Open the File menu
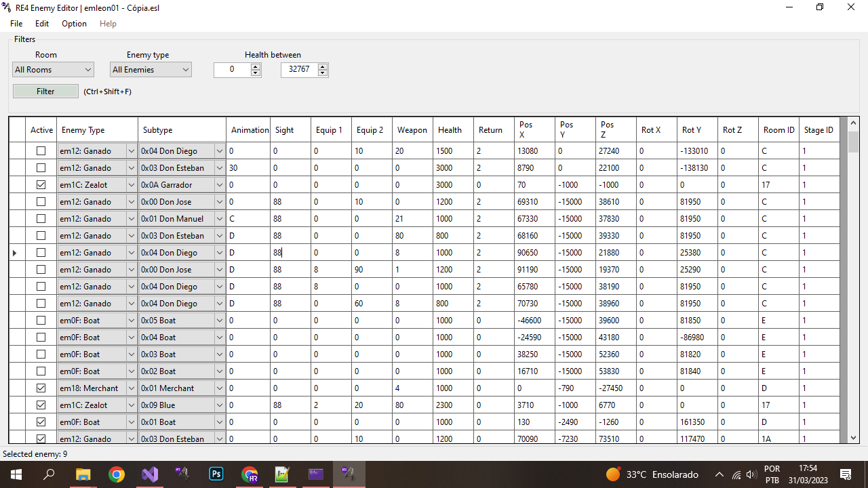Image resolution: width=868 pixels, height=488 pixels. click(x=16, y=24)
